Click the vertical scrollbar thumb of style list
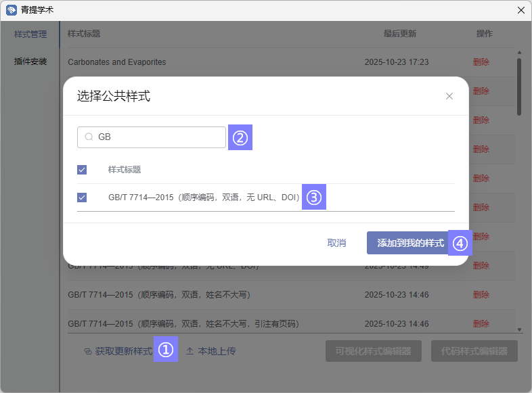 coord(519,86)
